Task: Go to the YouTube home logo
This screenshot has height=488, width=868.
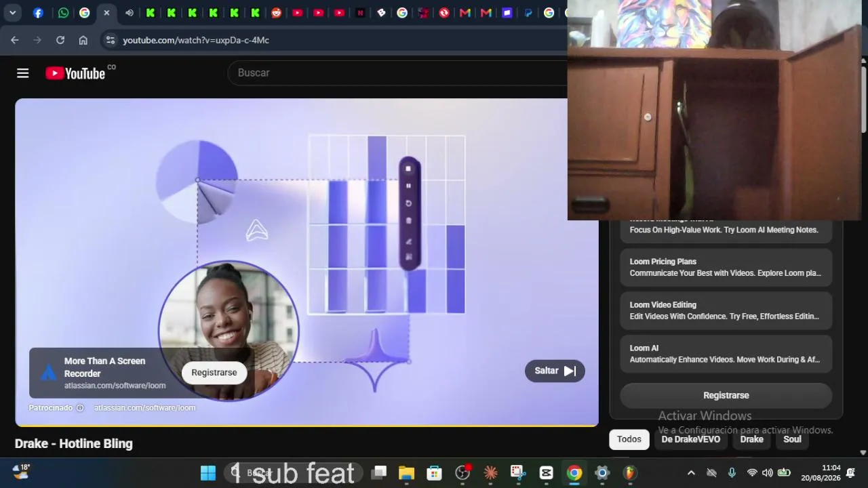Action: pos(75,73)
